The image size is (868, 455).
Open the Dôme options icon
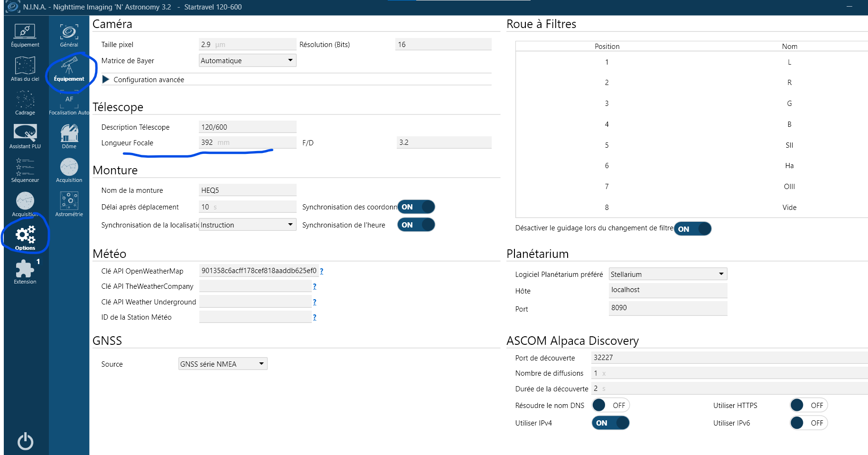(x=69, y=137)
